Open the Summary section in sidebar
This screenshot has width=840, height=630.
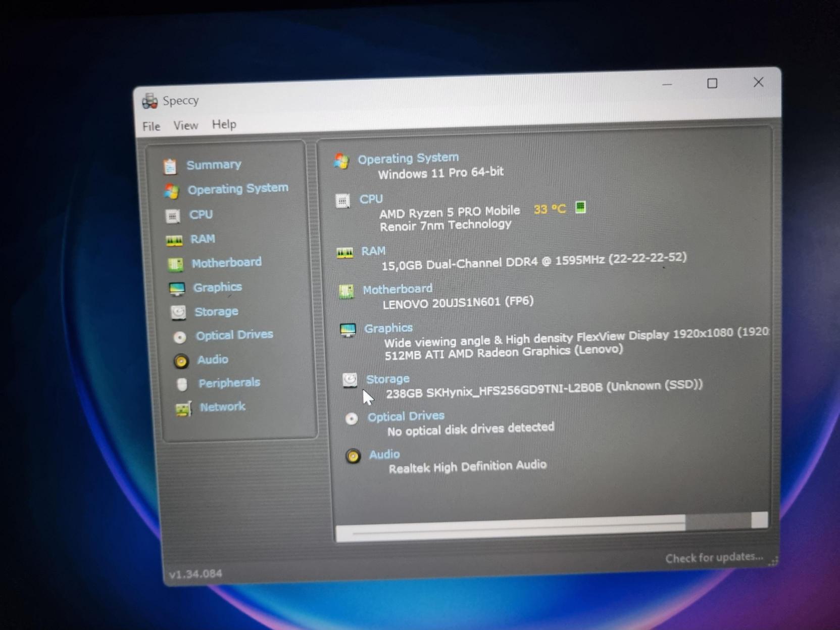click(214, 165)
